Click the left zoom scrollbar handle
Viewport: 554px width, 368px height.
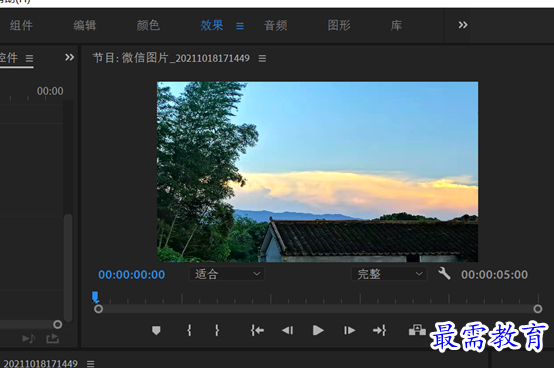point(99,309)
